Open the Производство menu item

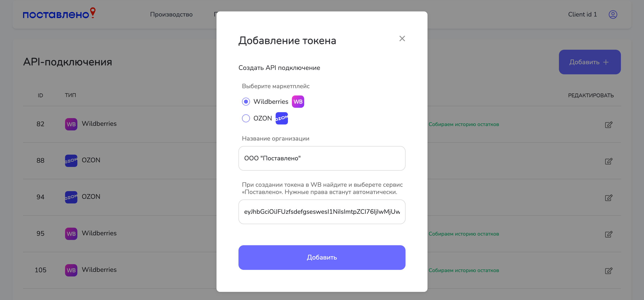click(171, 15)
